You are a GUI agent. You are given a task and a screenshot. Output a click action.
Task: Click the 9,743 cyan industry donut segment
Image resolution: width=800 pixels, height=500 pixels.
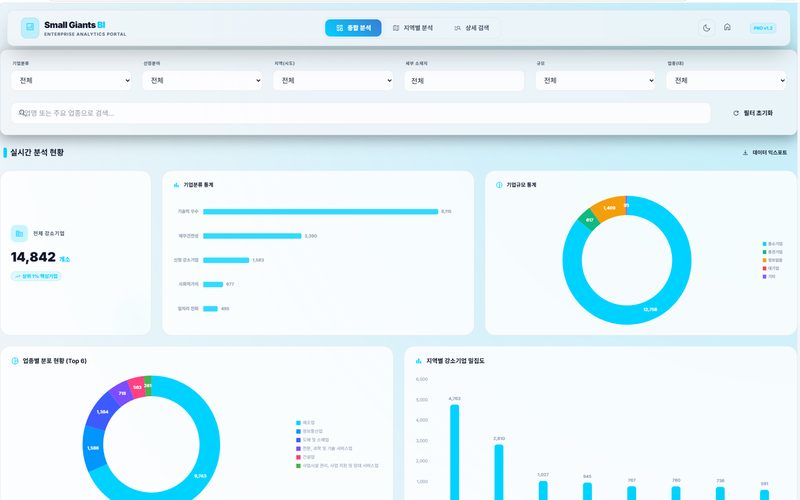click(x=200, y=476)
